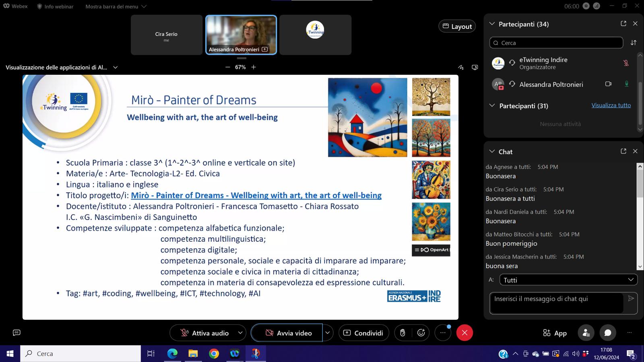Click the Visualizza tutto link

[x=611, y=105]
